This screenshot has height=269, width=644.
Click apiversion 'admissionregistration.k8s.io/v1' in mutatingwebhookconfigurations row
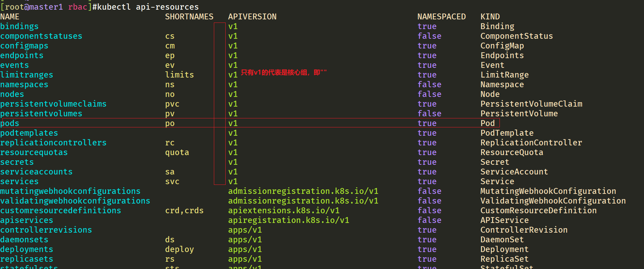pyautogui.click(x=303, y=191)
